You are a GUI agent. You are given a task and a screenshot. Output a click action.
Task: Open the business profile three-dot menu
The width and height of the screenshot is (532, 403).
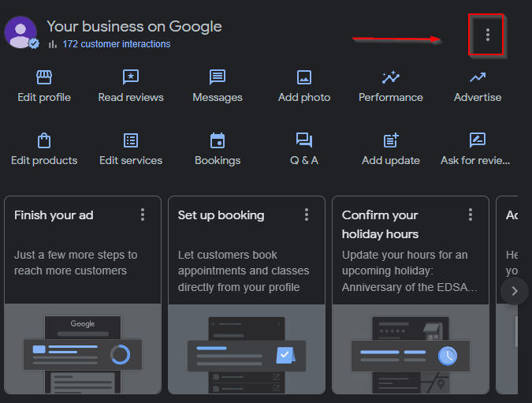pos(488,35)
